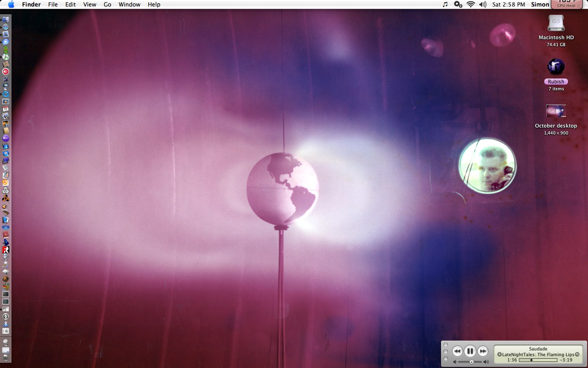Pause the currently playing song Saudade
588x368 pixels.
(470, 350)
